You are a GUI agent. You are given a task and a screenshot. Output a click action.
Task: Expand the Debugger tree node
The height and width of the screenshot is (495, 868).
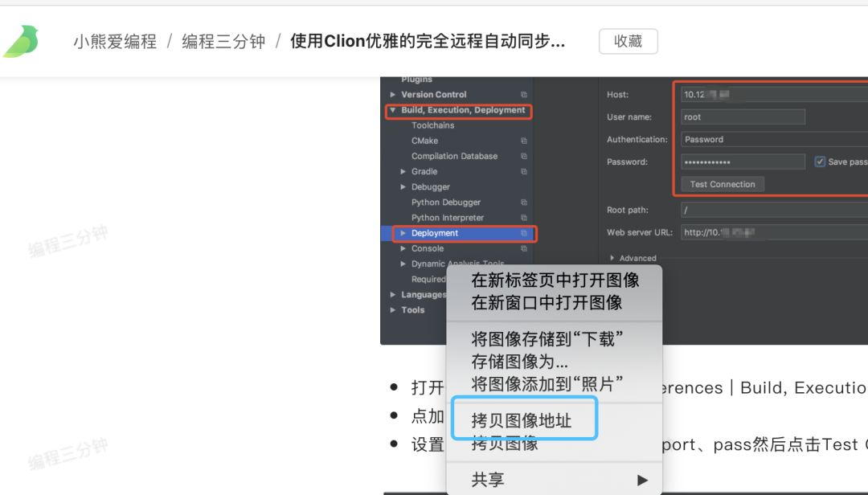tap(403, 187)
